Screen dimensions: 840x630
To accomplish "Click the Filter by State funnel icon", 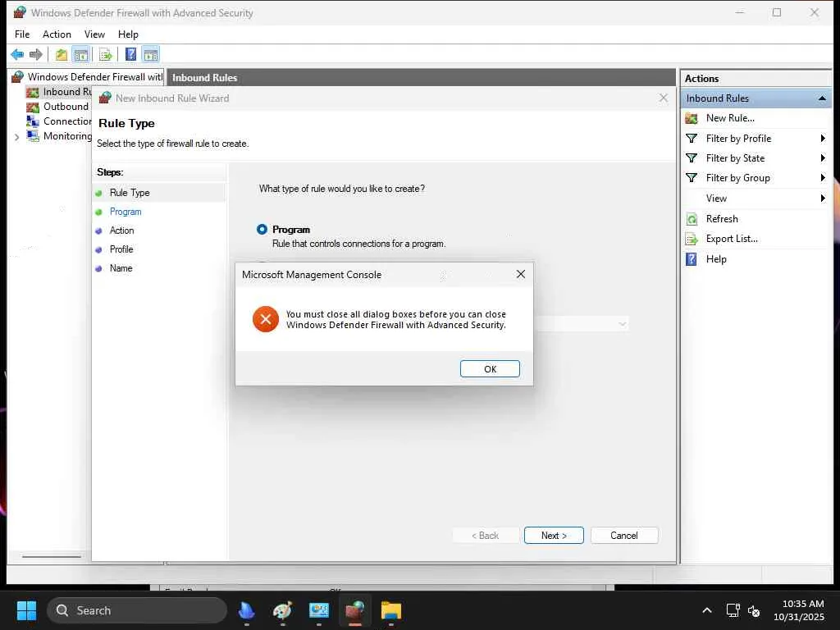I will [x=692, y=158].
